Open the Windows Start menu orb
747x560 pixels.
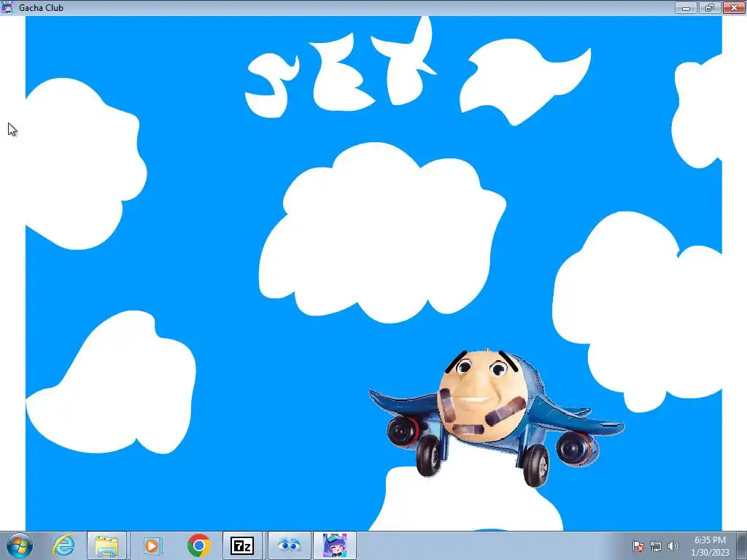click(x=19, y=545)
